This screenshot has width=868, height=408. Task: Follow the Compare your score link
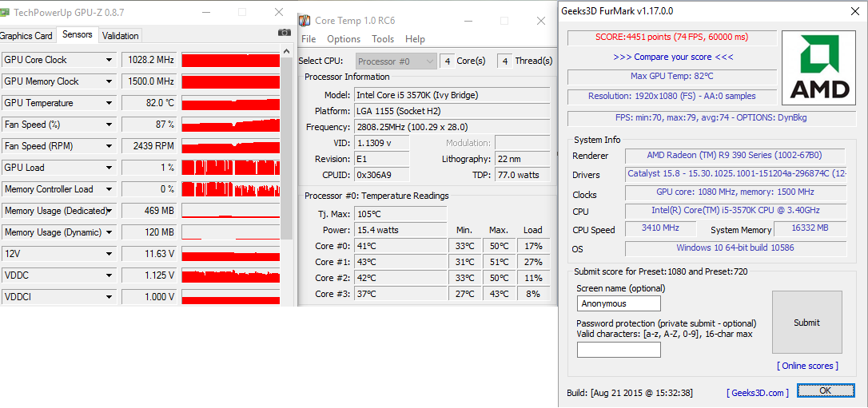(x=673, y=57)
